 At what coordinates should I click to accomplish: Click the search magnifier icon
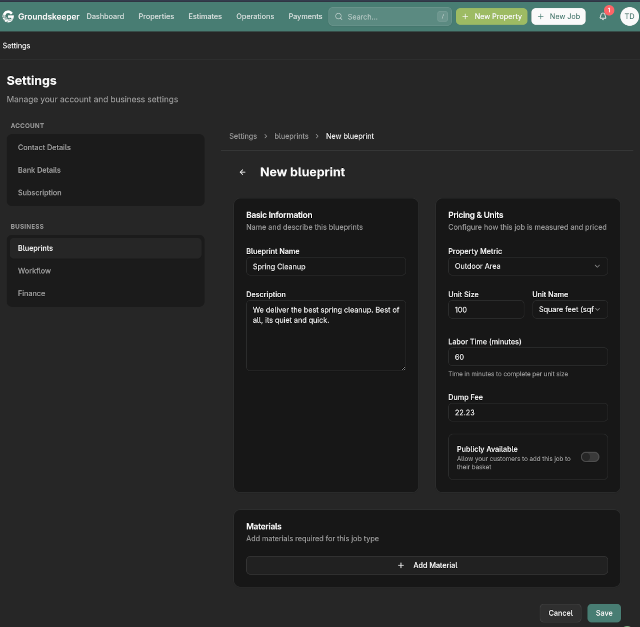click(x=339, y=17)
